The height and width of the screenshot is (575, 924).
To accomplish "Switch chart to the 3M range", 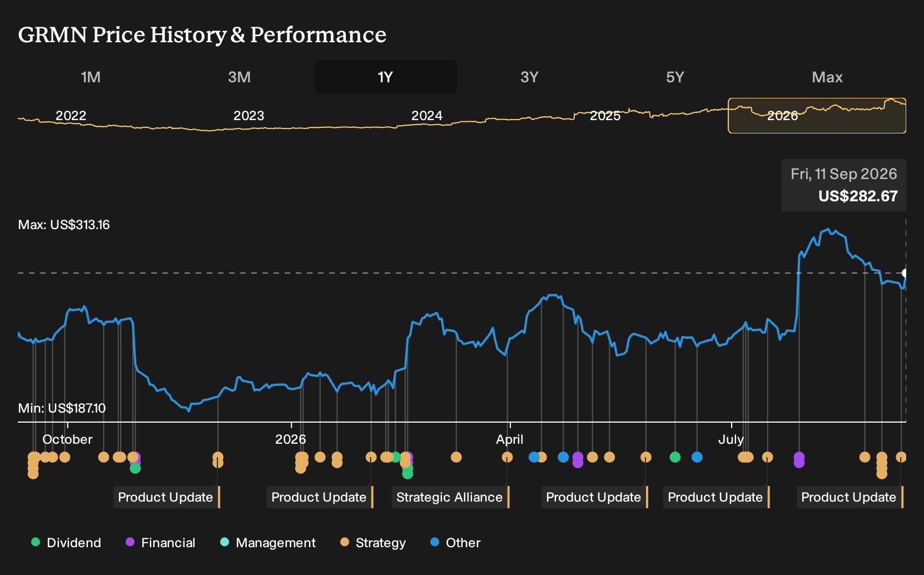I will click(239, 77).
